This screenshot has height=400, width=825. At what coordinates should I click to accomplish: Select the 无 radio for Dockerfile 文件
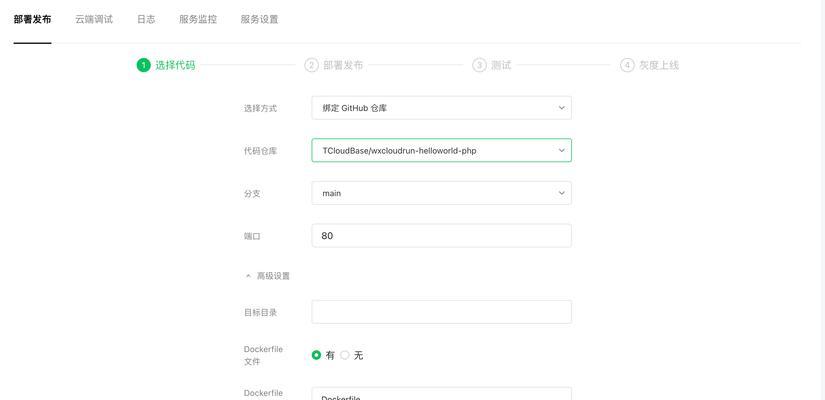[x=345, y=355]
